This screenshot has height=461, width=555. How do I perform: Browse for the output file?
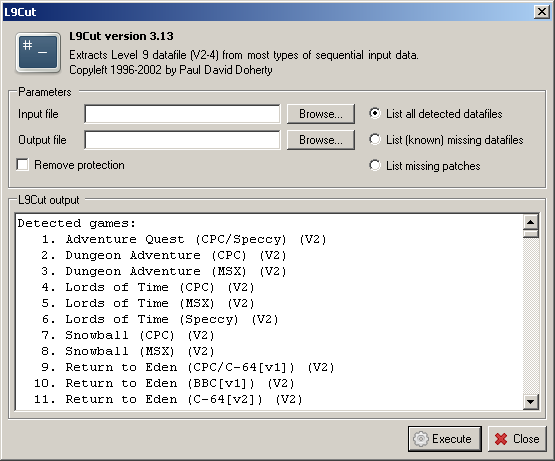pos(321,140)
